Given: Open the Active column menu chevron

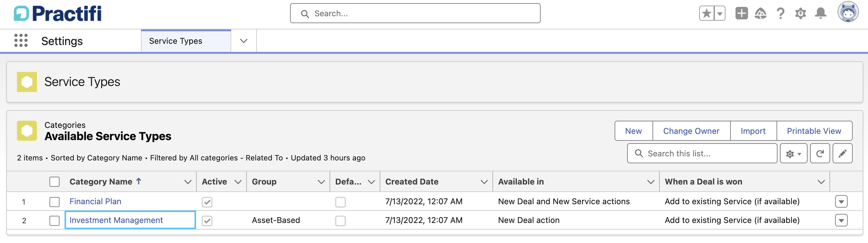Looking at the screenshot, I should (x=238, y=182).
